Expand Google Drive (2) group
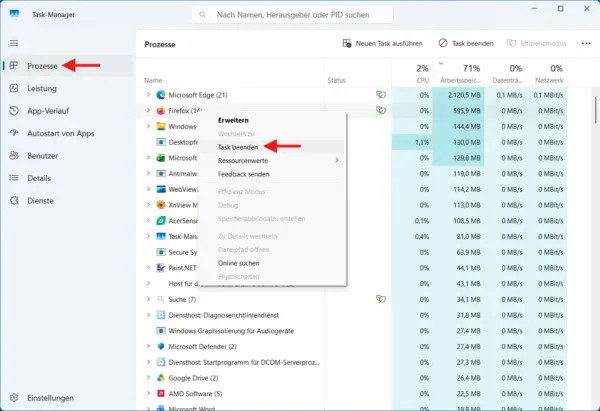Viewport: 600px width, 411px height. coord(148,377)
